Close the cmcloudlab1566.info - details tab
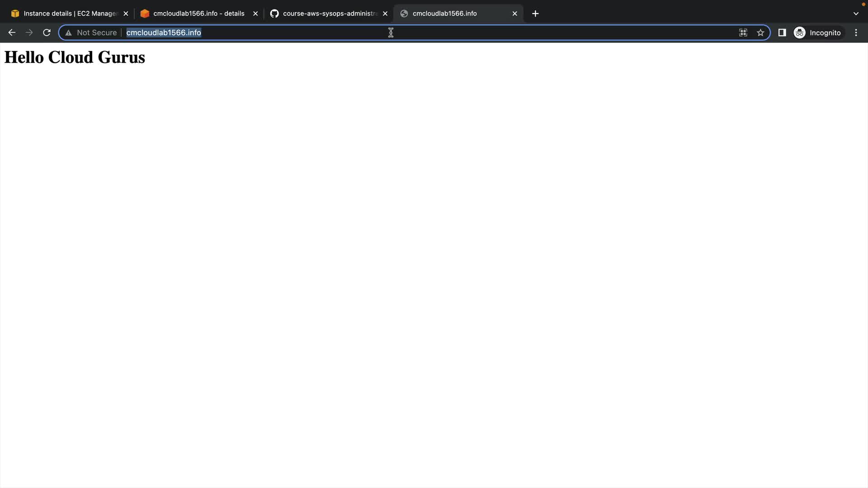Image resolution: width=868 pixels, height=488 pixels. [x=255, y=14]
